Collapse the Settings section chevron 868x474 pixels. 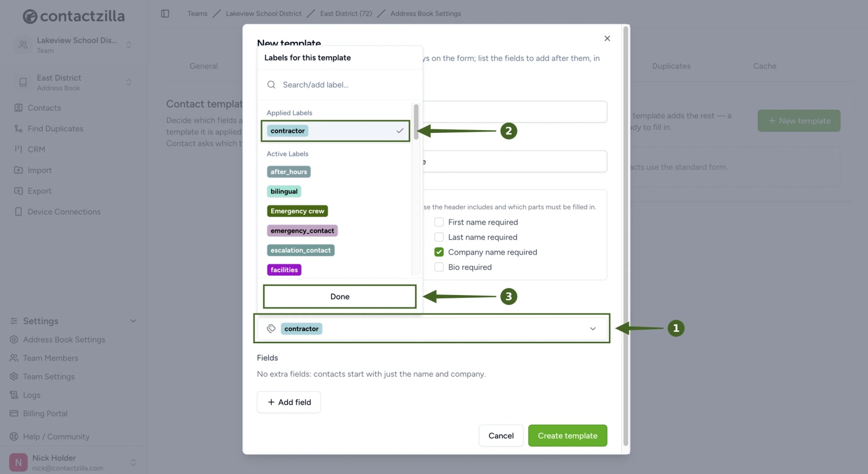[133, 321]
